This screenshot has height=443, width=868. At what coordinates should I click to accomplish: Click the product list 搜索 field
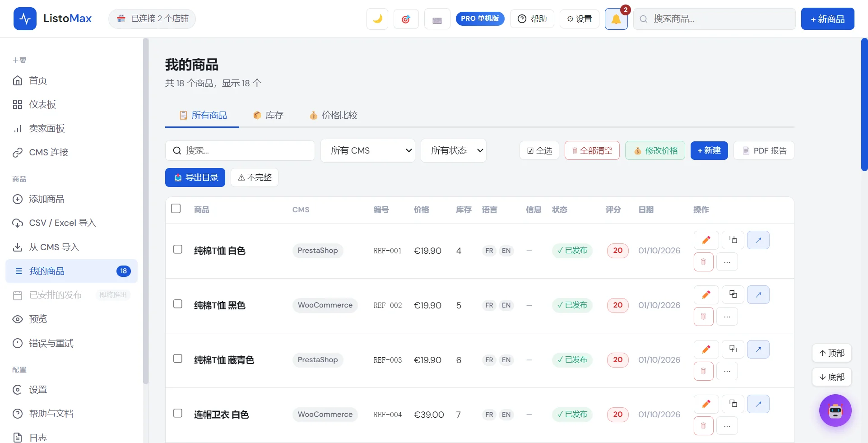tap(240, 150)
